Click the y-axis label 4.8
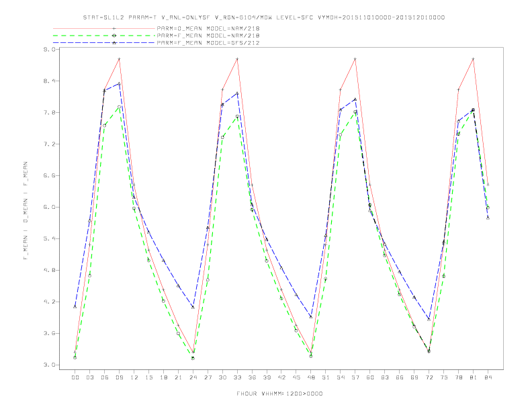The height and width of the screenshot is (411, 532). (x=49, y=270)
